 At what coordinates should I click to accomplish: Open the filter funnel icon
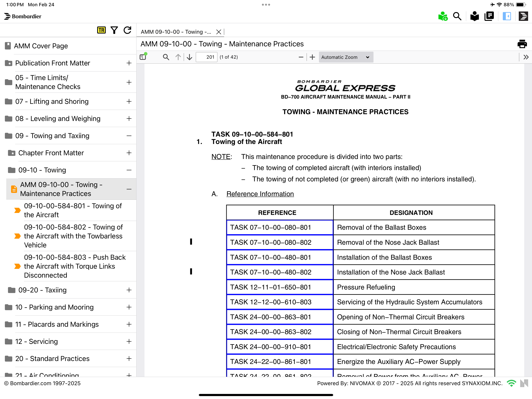click(114, 30)
